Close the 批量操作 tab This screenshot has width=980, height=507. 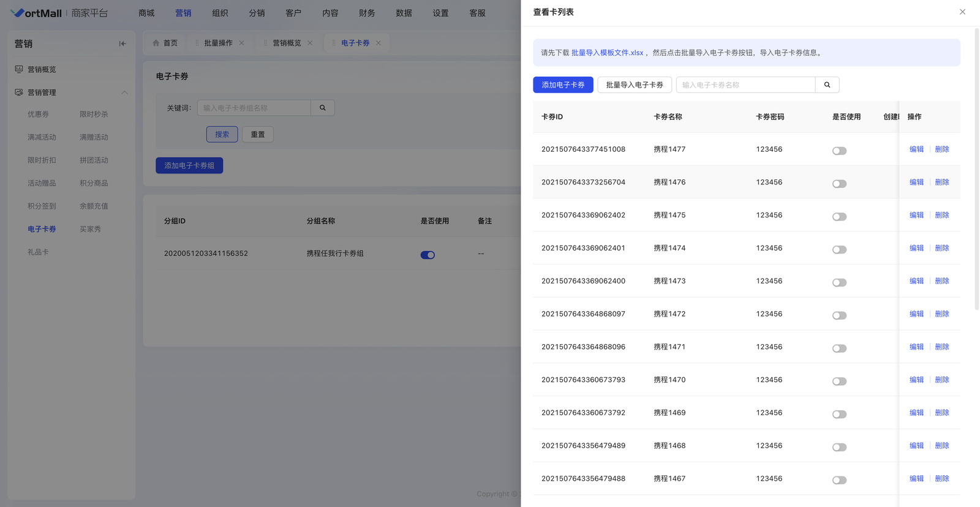pos(242,43)
